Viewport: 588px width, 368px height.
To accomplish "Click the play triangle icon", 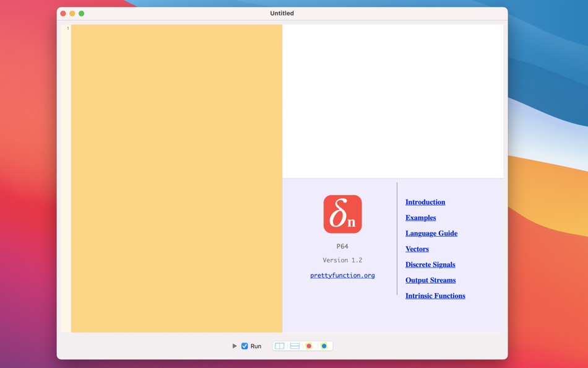I will [x=235, y=346].
